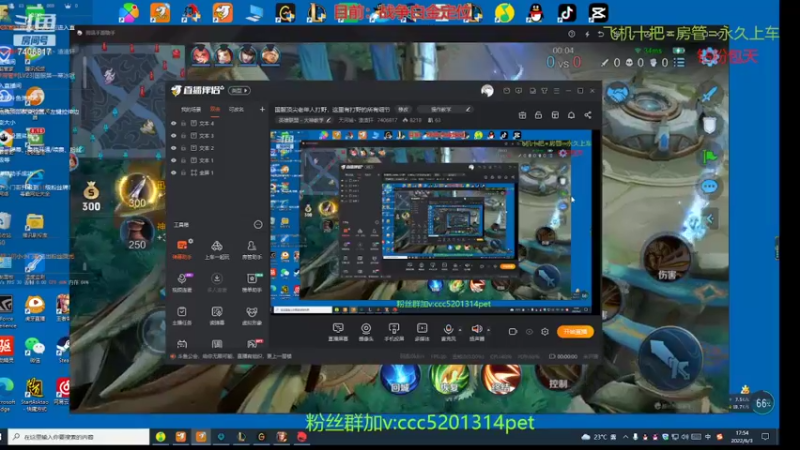Toggle lock on 文本 2 source

(x=184, y=148)
